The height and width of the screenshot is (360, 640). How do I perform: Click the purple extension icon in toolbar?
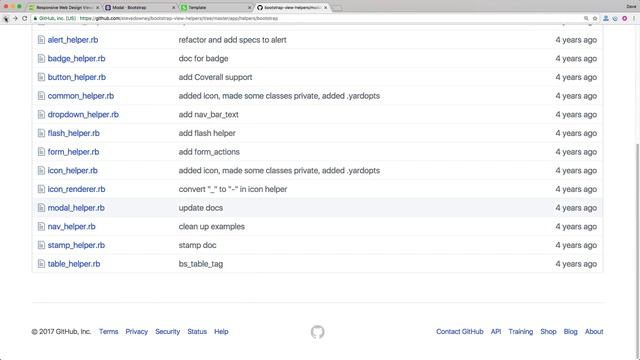tap(624, 18)
